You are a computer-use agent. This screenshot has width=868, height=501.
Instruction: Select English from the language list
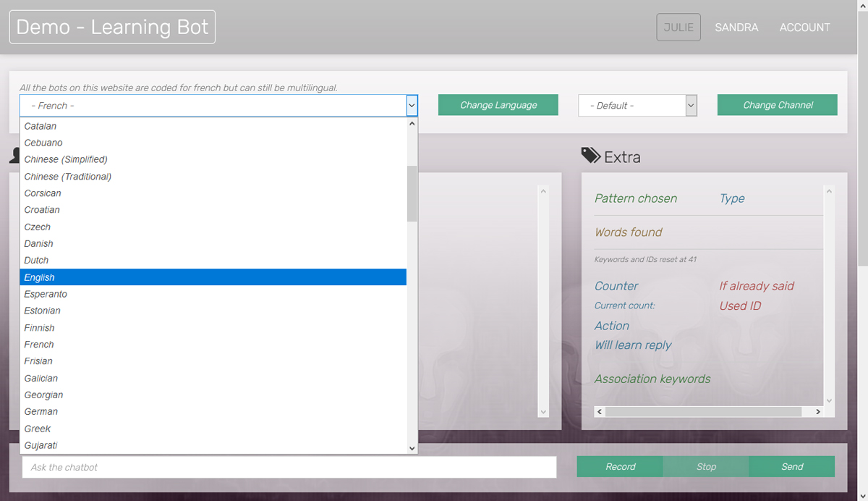click(213, 277)
